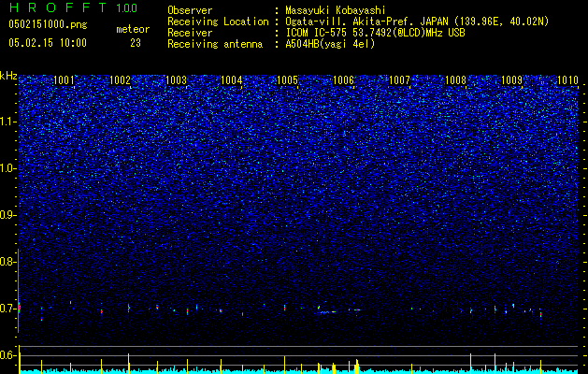Viewport: 588px width, 374px height.
Task: Click the 0.9 frequency axis label
Action: 7,215
